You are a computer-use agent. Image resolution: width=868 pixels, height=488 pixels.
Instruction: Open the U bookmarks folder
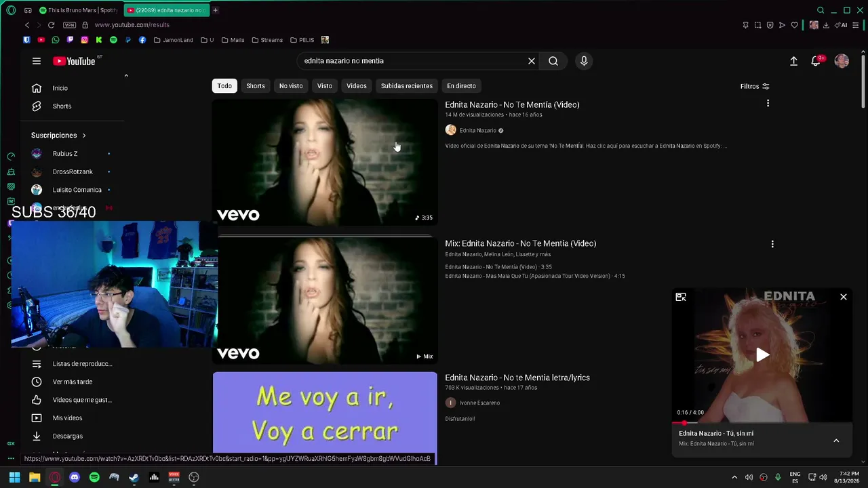207,40
